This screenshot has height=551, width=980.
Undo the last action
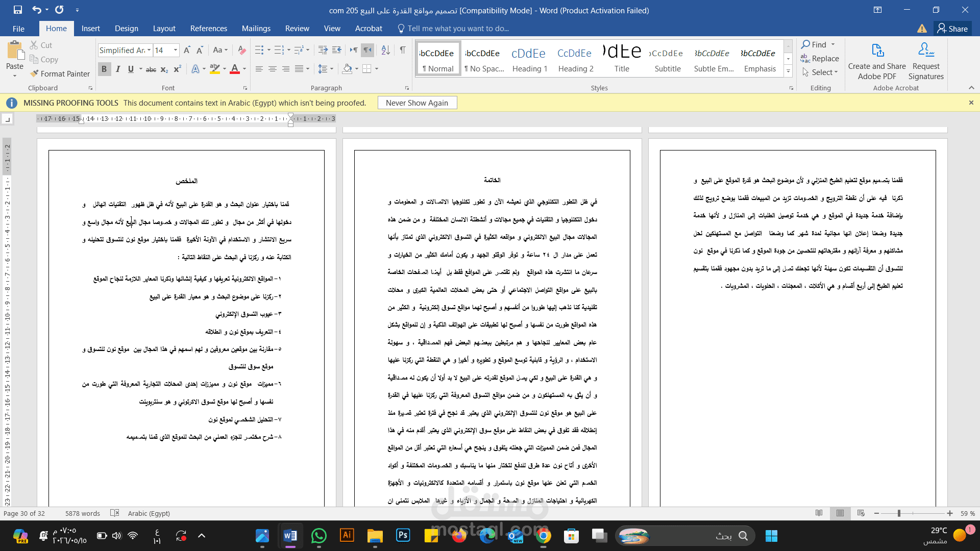pyautogui.click(x=36, y=10)
